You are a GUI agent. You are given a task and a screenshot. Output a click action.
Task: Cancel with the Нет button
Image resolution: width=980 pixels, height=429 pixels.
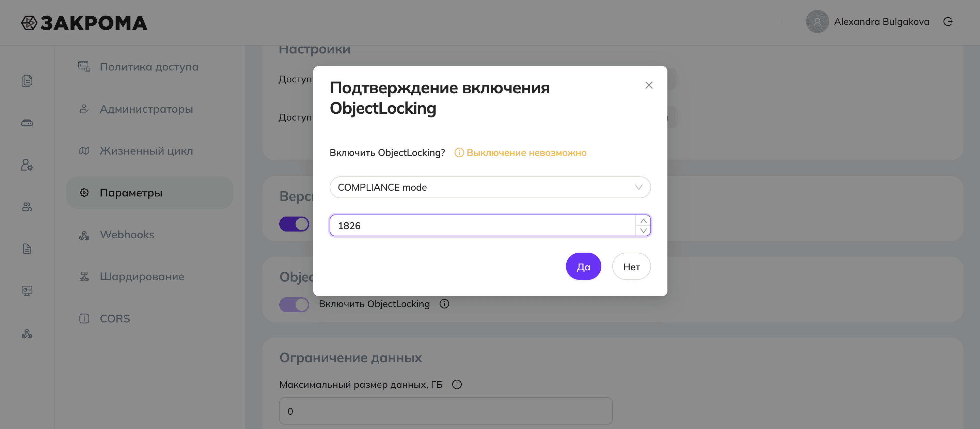631,267
